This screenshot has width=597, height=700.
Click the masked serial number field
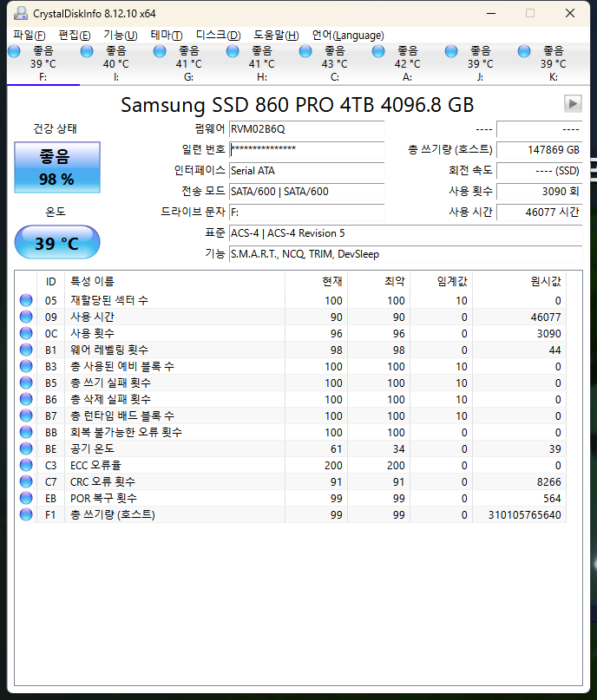coord(307,149)
